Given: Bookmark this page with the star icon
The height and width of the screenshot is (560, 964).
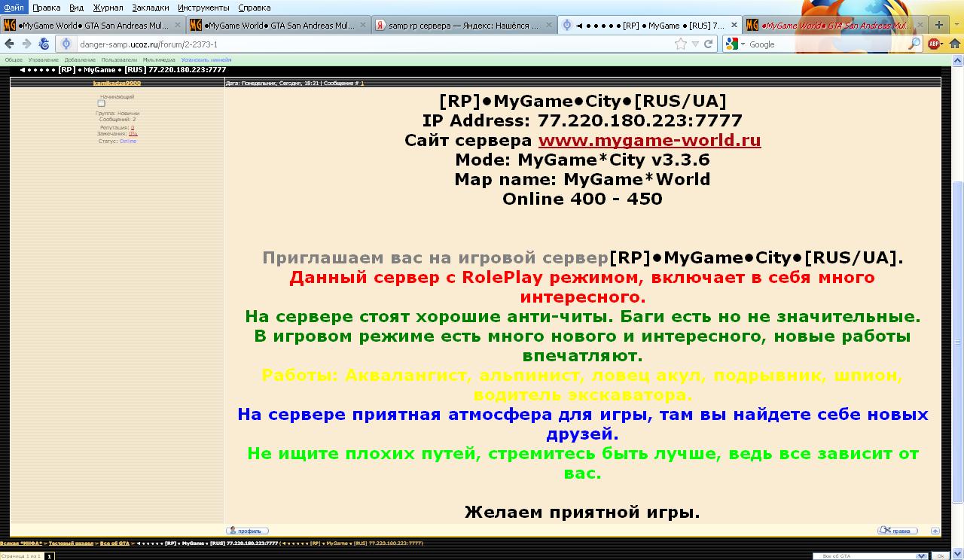Looking at the screenshot, I should tap(681, 44).
